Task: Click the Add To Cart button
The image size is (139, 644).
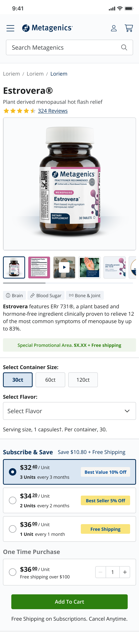Action: click(x=69, y=602)
